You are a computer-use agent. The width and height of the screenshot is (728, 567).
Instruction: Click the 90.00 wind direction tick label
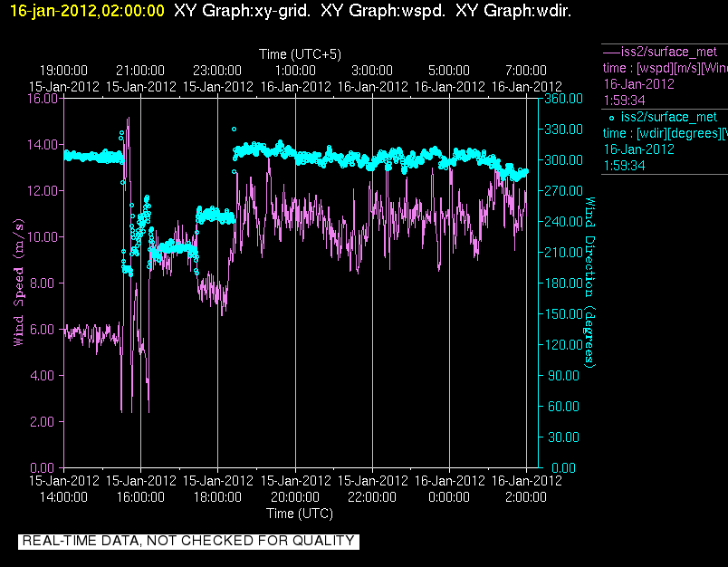click(x=563, y=375)
